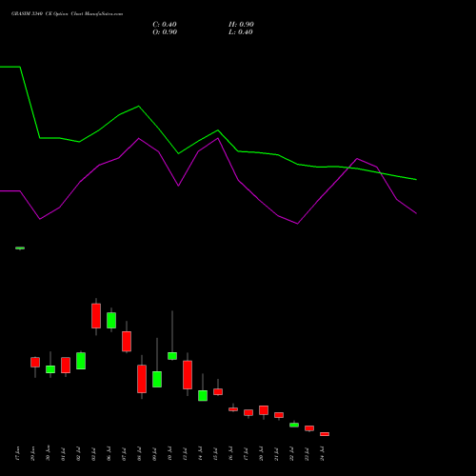Click the green candle above 22 Jul
The width and height of the screenshot is (476, 476).
[294, 425]
